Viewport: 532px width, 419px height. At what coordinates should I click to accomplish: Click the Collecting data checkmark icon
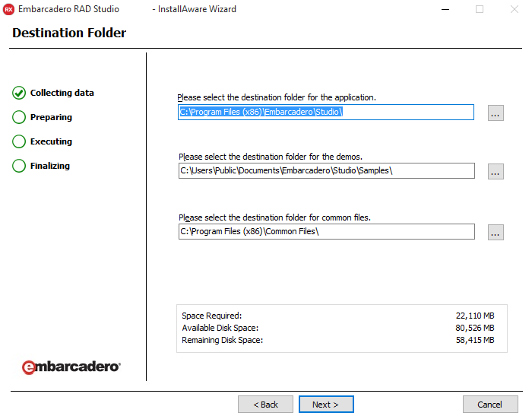click(19, 93)
